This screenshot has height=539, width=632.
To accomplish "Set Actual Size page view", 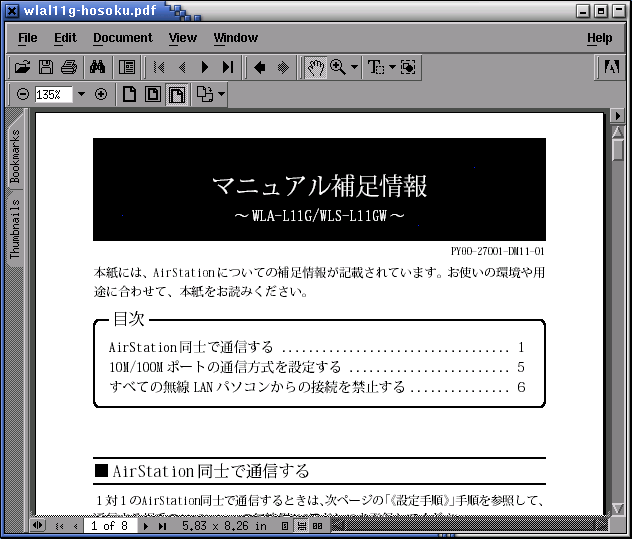I will (129, 94).
